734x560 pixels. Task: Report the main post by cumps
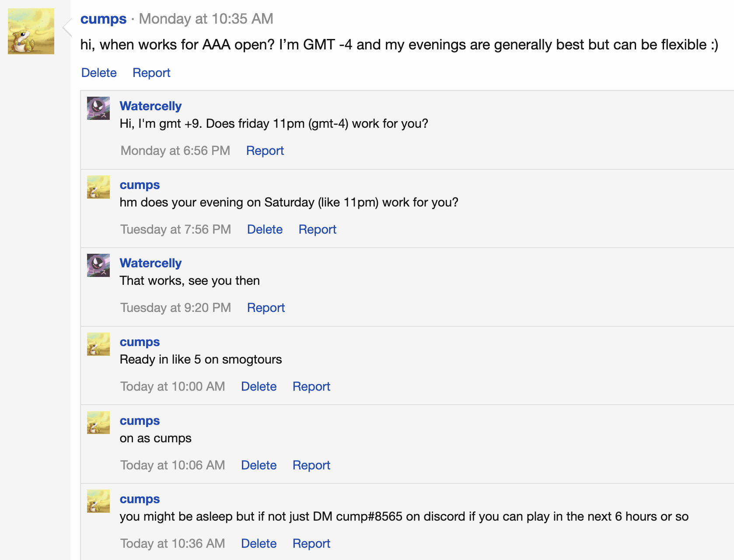tap(151, 73)
